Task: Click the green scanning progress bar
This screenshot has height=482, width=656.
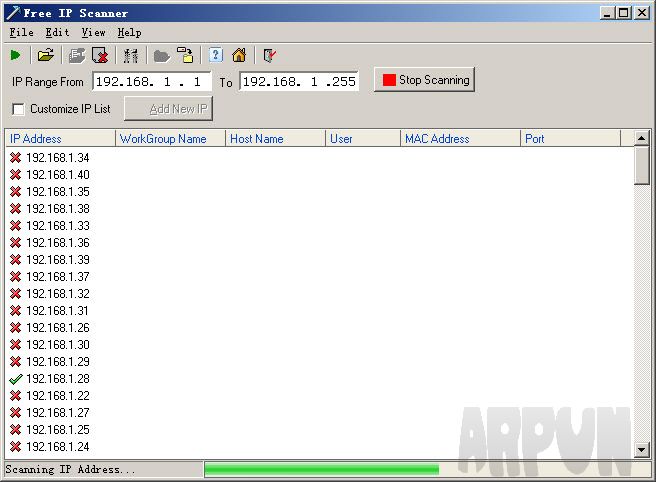Action: [x=321, y=469]
